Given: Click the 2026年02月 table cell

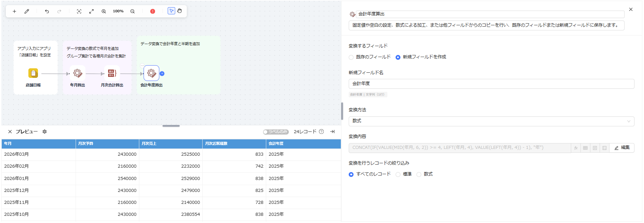Looking at the screenshot, I should click(39, 166).
